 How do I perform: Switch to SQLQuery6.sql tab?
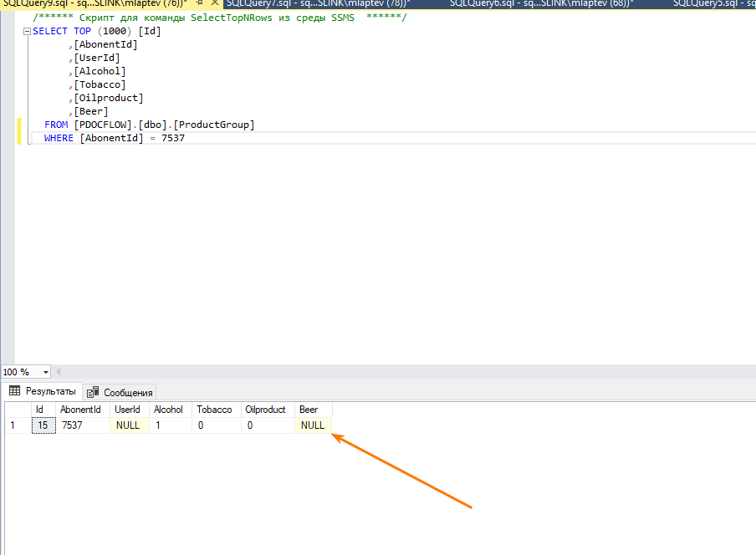coord(541,3)
